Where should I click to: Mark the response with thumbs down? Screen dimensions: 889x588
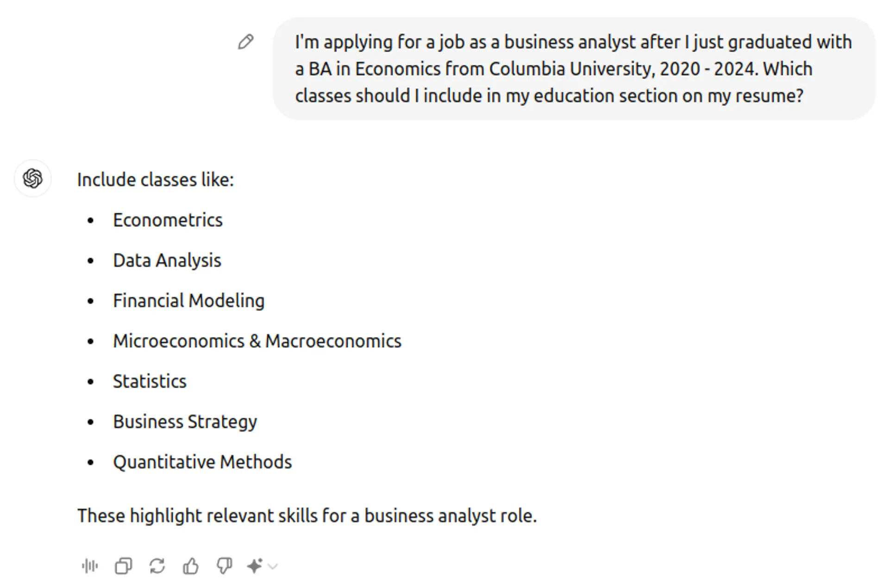coord(225,566)
